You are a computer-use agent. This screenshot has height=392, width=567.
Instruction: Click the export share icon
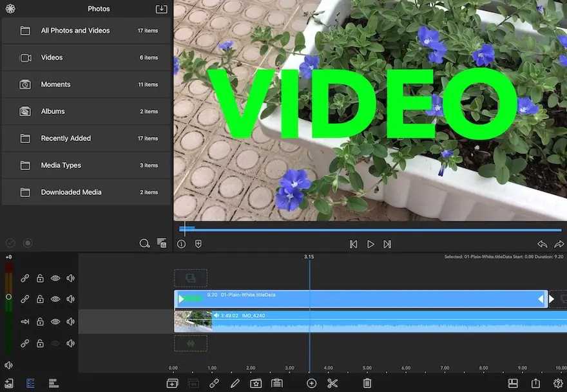[x=535, y=383]
